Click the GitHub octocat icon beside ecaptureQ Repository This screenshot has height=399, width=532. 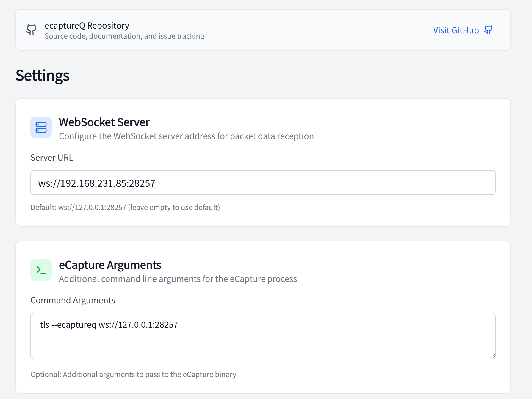click(31, 30)
